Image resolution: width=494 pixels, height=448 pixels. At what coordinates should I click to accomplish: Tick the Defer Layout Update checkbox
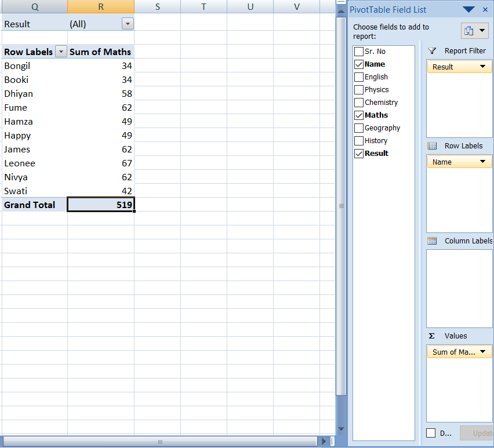431,433
